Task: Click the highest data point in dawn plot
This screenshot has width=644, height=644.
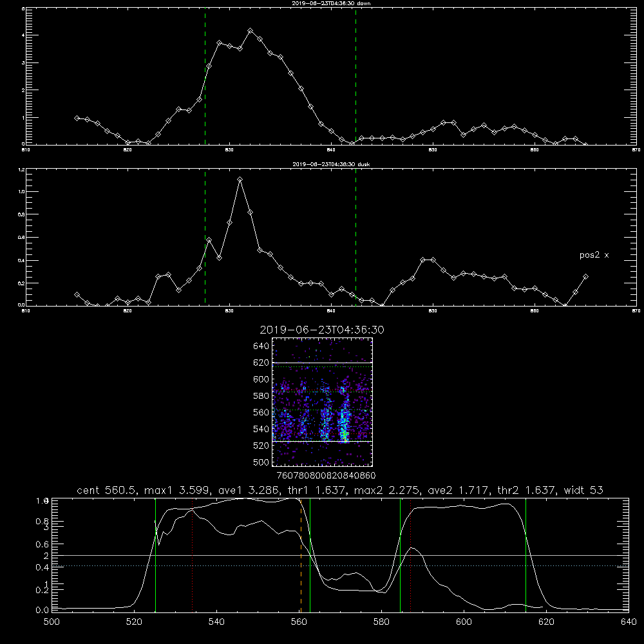Action: (250, 31)
